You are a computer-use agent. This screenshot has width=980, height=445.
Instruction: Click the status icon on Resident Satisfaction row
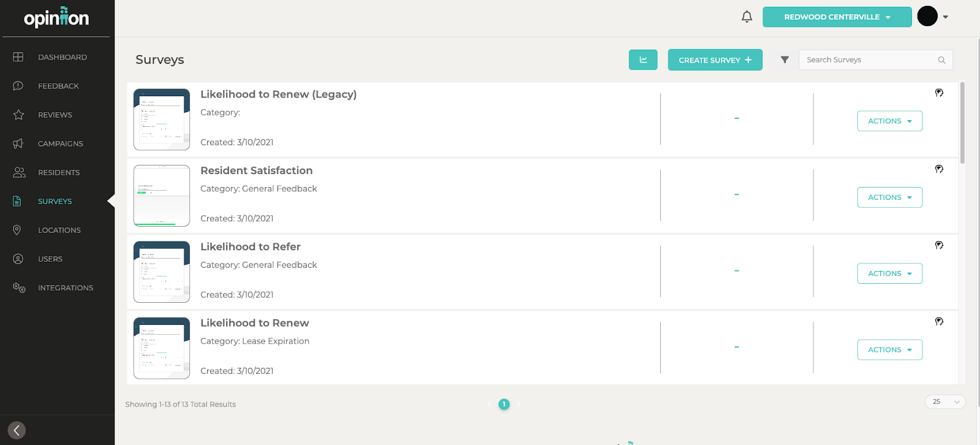coord(939,169)
